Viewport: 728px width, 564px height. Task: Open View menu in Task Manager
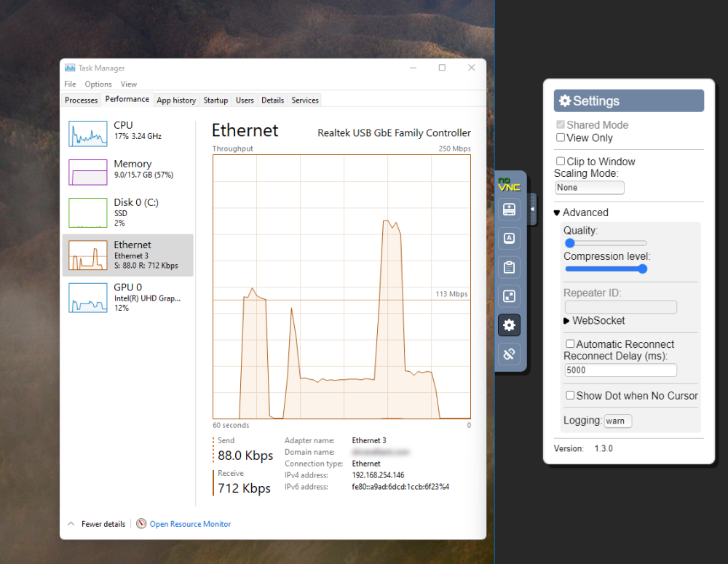(x=129, y=84)
